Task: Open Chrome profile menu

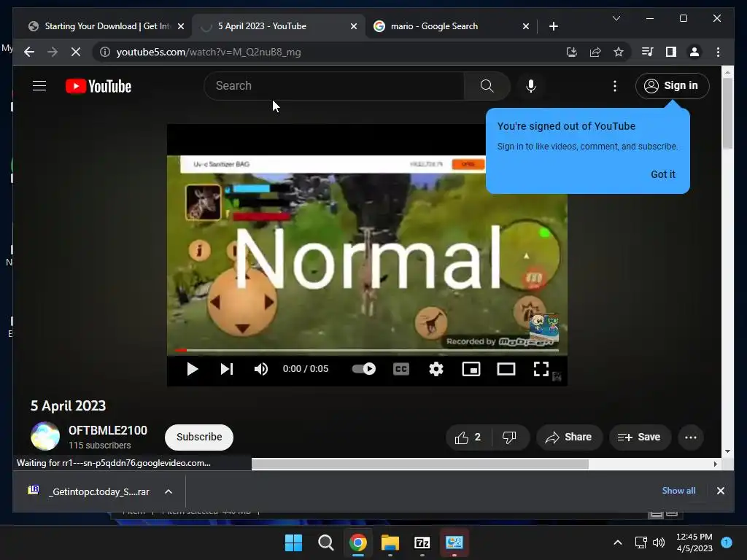Action: tap(694, 52)
